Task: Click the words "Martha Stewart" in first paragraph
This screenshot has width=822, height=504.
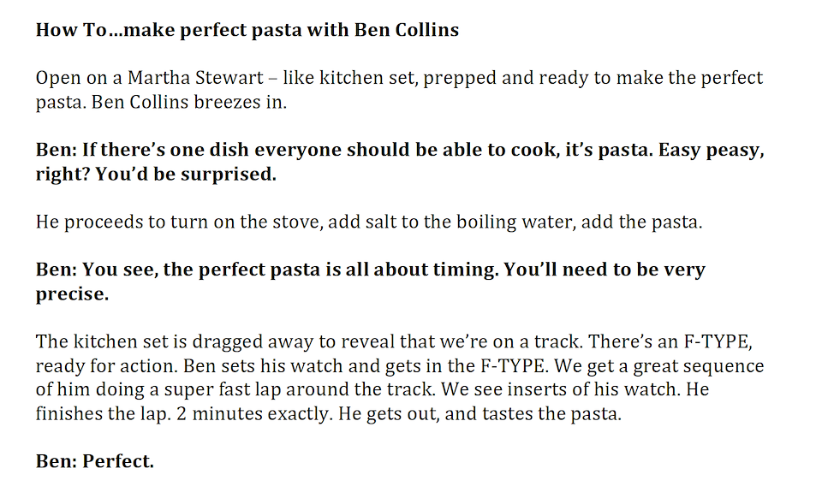Action: tap(180, 78)
